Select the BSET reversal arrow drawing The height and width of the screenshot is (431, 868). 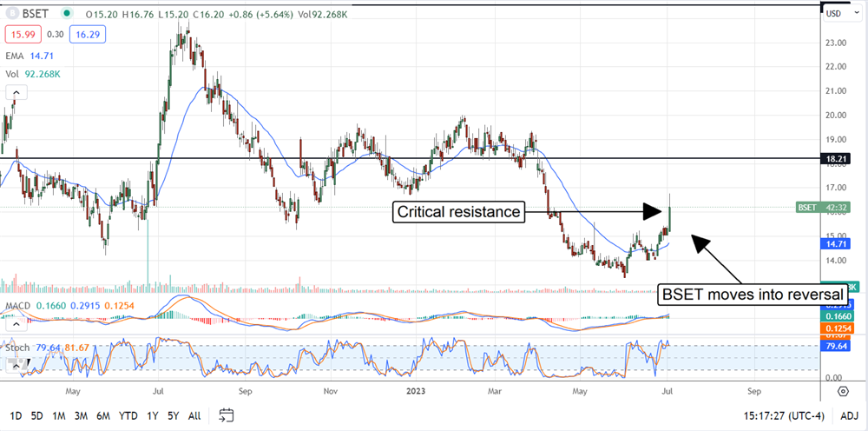tap(719, 260)
